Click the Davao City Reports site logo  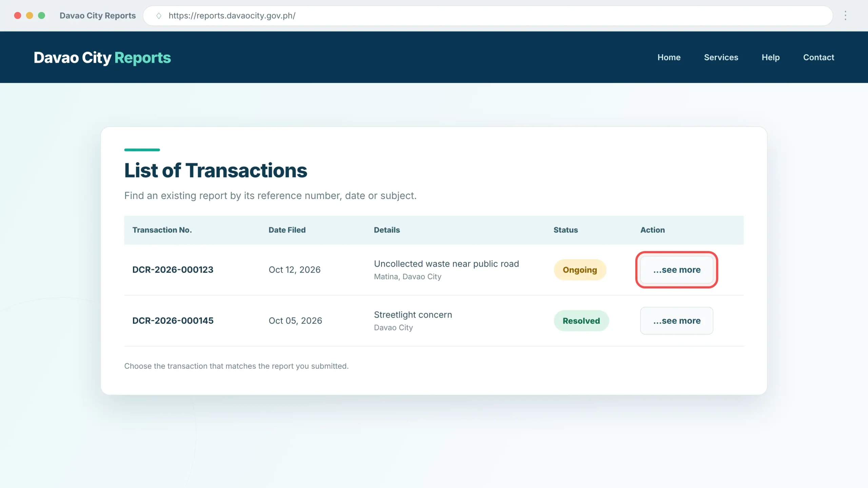point(102,58)
